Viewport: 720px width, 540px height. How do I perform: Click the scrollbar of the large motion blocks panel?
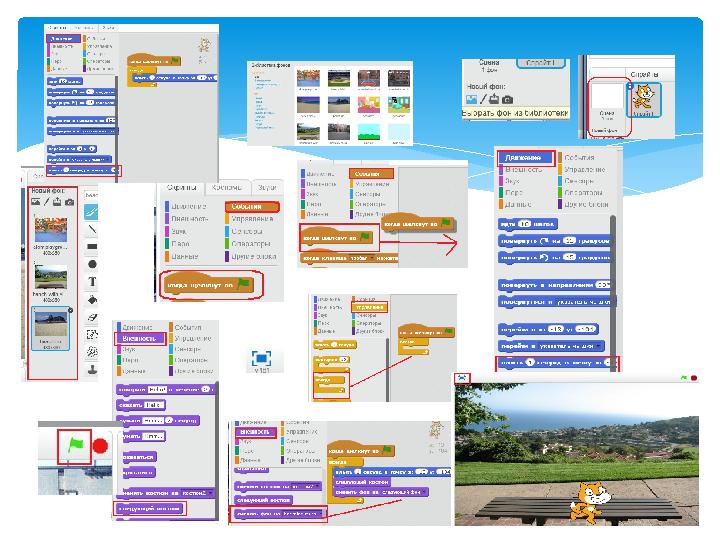tap(613, 292)
